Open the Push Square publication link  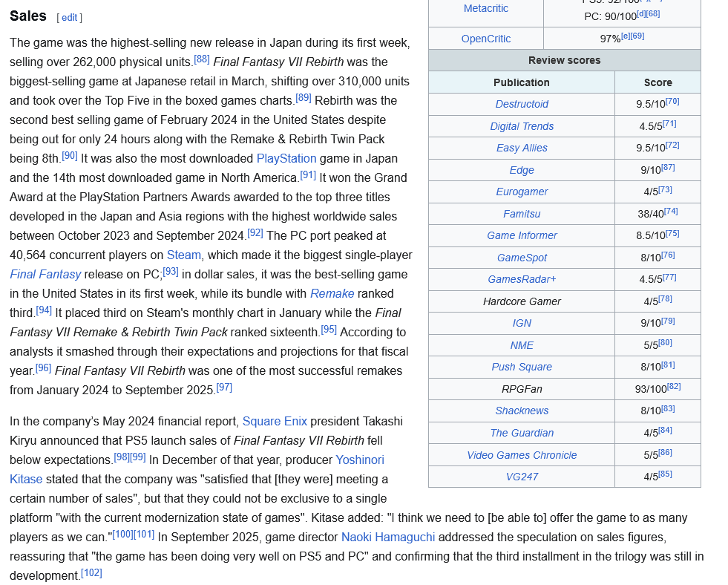pos(522,367)
